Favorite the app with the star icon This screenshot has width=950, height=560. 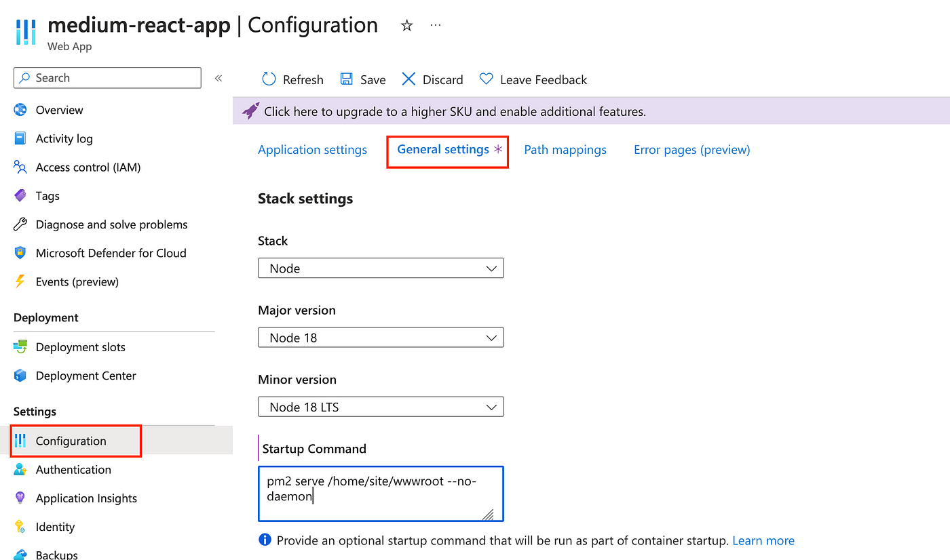tap(406, 26)
